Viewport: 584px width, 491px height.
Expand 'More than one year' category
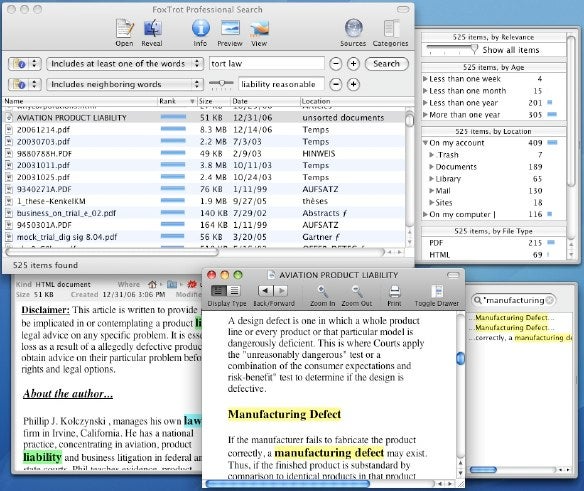(425, 114)
